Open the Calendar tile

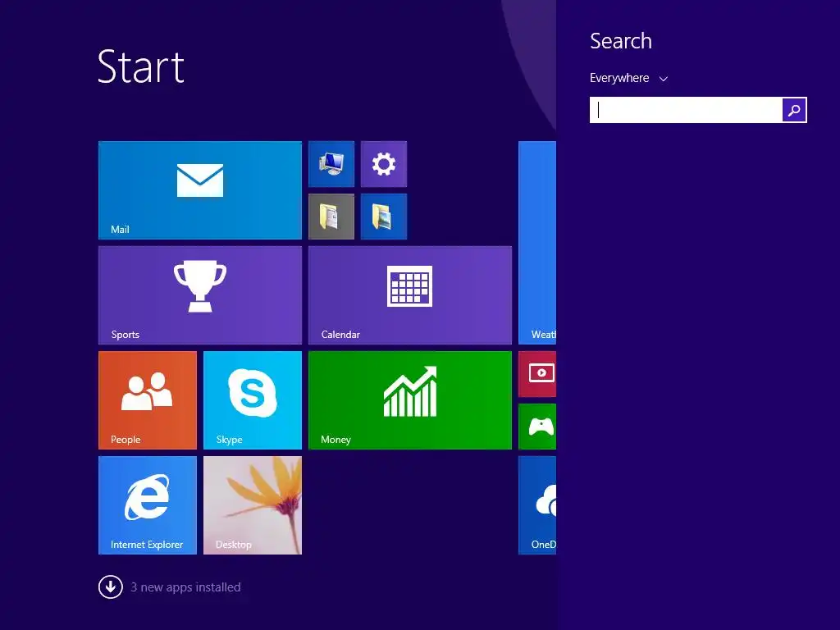[x=410, y=295]
